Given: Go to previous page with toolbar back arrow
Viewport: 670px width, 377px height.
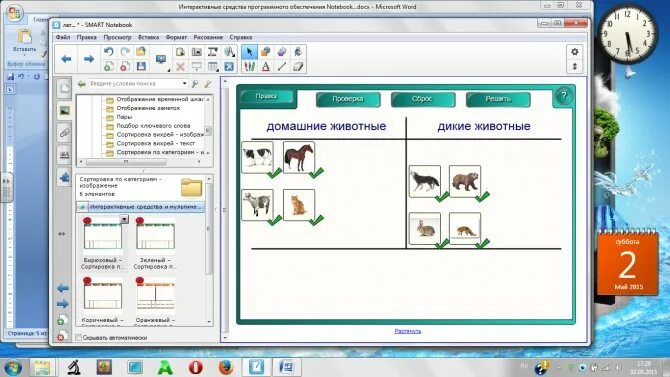Looking at the screenshot, I should (x=66, y=59).
